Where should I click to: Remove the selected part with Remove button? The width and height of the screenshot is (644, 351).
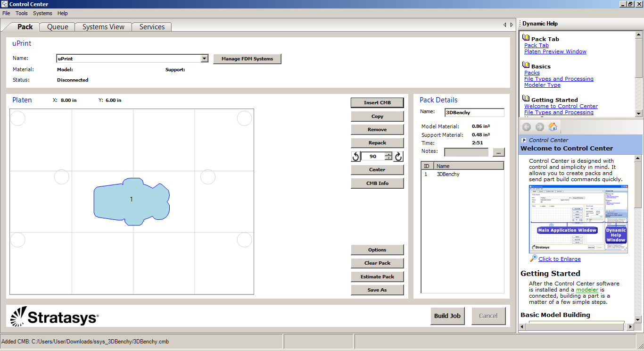coord(377,129)
